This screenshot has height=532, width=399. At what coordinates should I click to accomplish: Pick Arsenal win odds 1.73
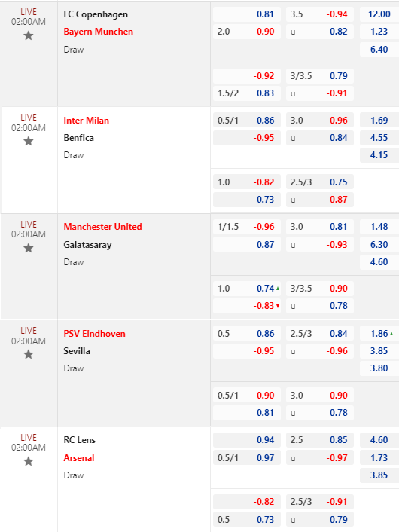click(379, 457)
